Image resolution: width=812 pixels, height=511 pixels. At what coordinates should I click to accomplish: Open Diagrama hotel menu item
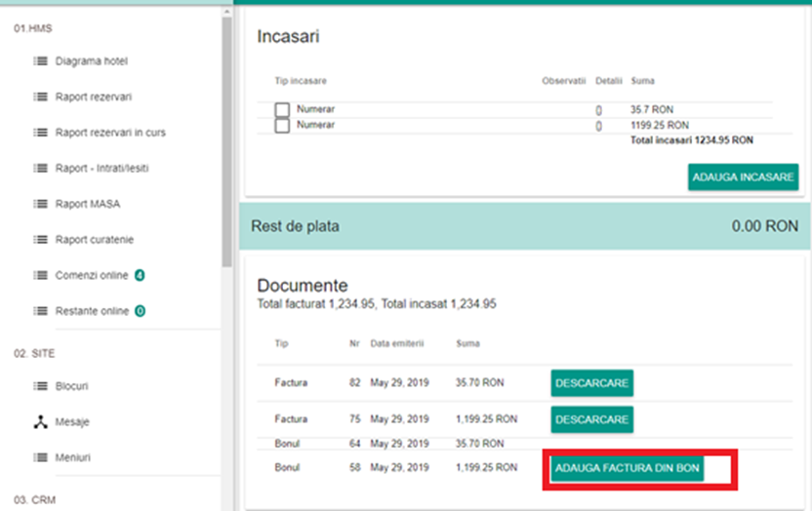[91, 61]
